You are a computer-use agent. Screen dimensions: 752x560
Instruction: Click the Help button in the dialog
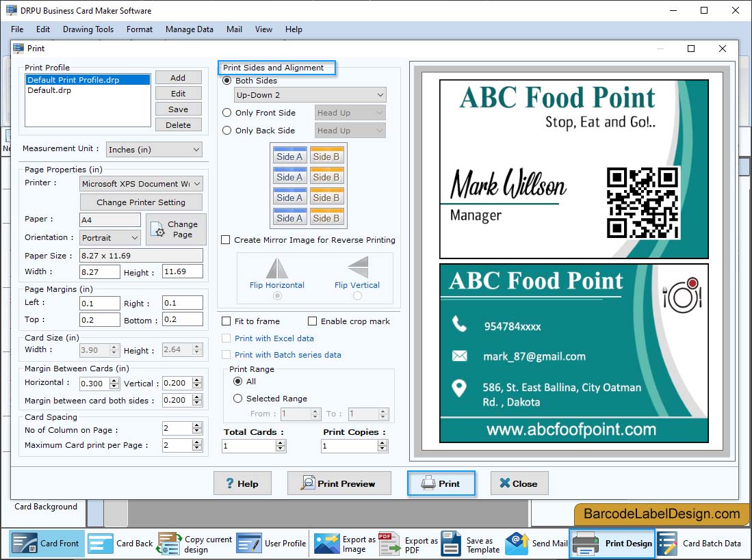[242, 483]
